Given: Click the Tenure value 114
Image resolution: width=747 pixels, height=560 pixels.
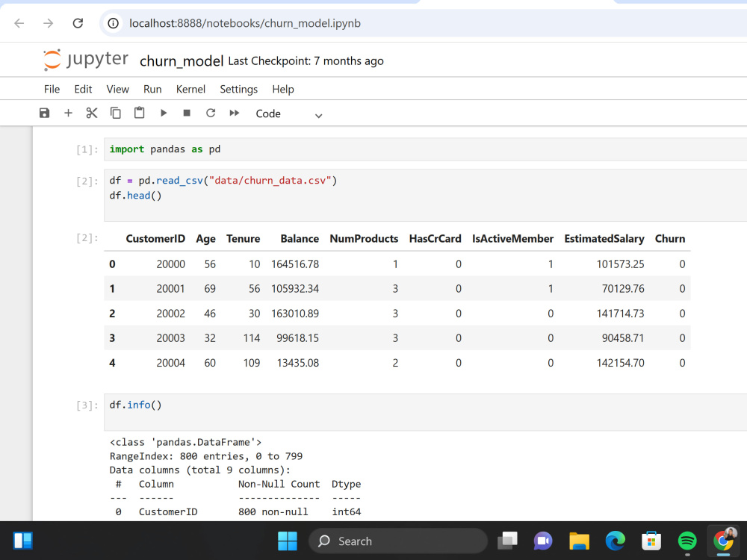Looking at the screenshot, I should click(252, 338).
